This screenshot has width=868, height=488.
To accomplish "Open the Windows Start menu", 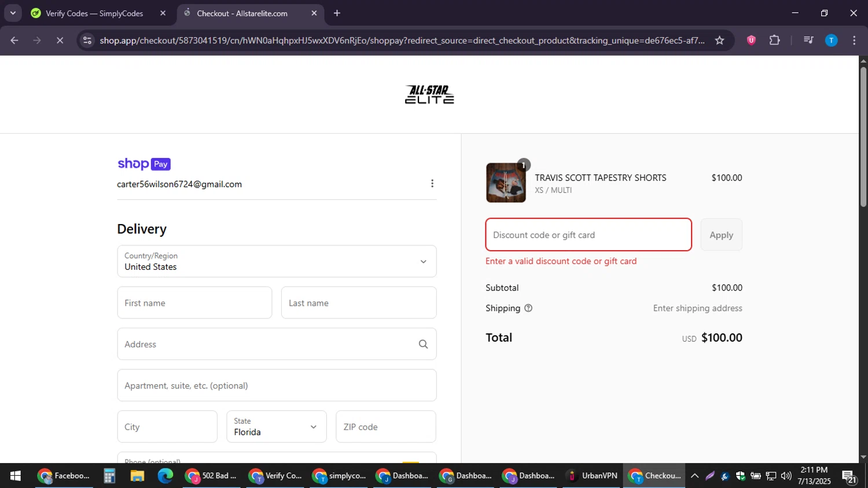I will pyautogui.click(x=16, y=476).
